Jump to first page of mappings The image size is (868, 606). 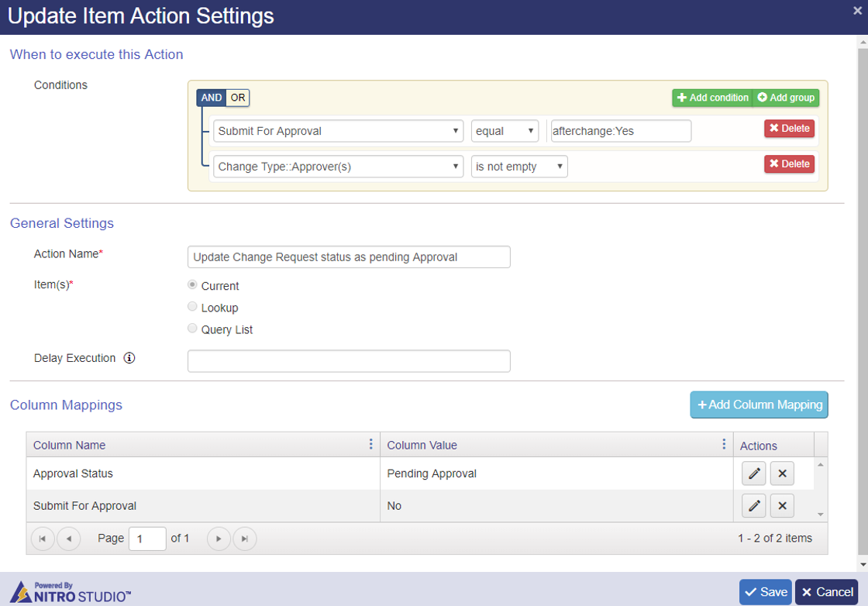point(43,539)
